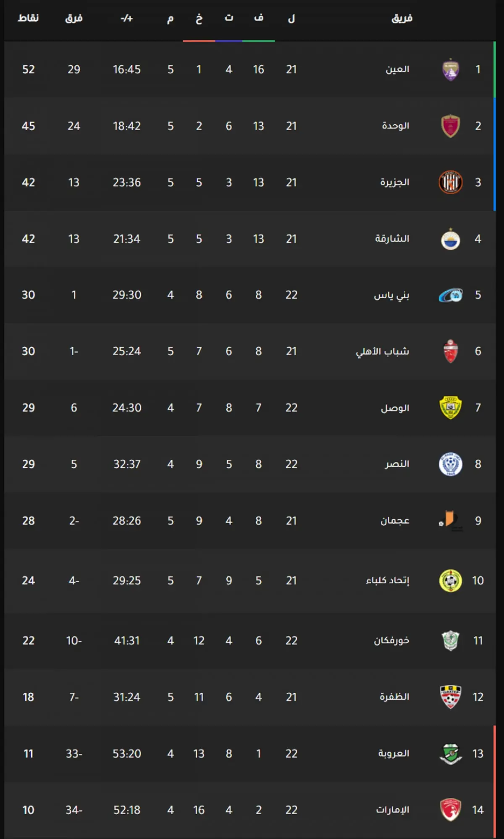Open العين team name link
Viewport: 504px width, 839px height.
pos(397,69)
